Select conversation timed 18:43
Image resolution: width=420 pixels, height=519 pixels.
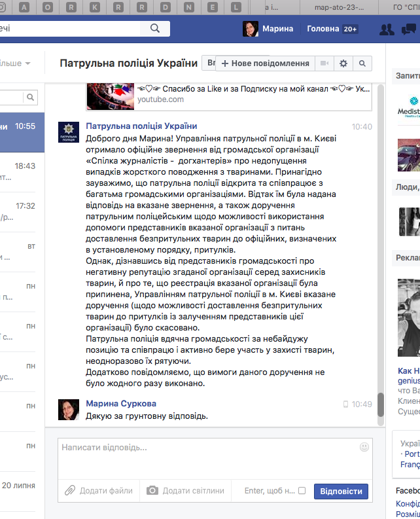pos(22,172)
